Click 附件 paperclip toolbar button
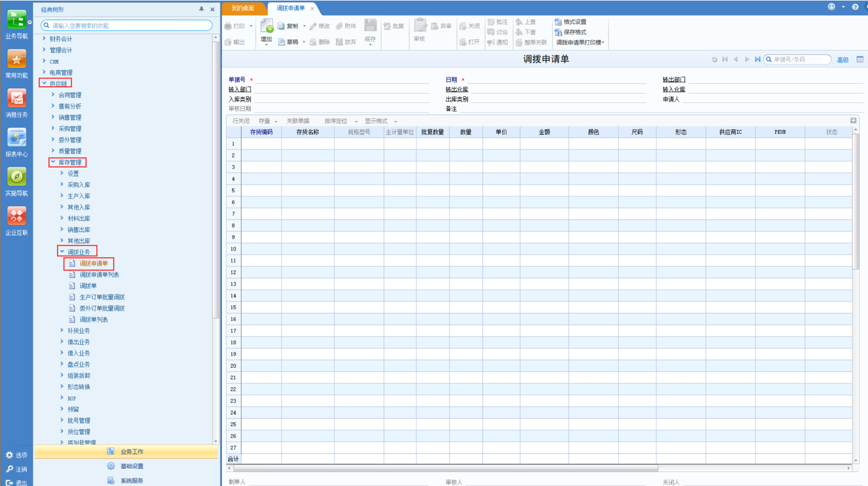Image resolution: width=868 pixels, height=486 pixels. [346, 26]
